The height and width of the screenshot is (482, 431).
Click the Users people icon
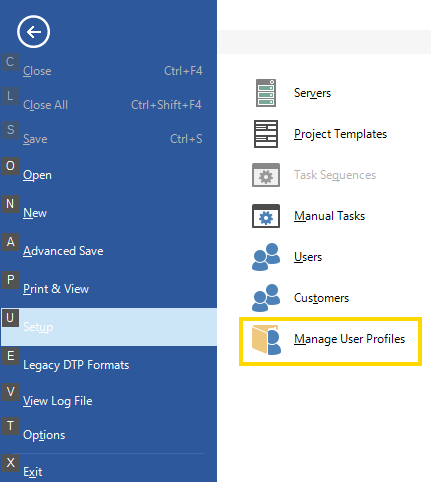[266, 257]
